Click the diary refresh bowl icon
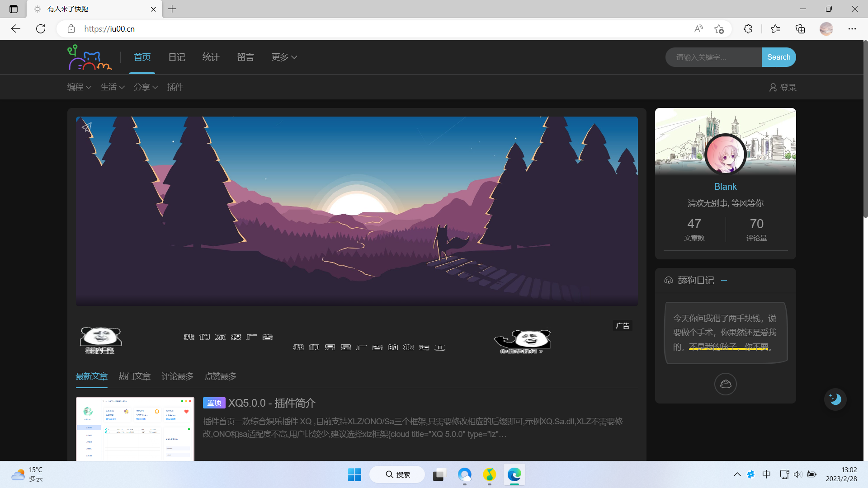 click(x=726, y=384)
